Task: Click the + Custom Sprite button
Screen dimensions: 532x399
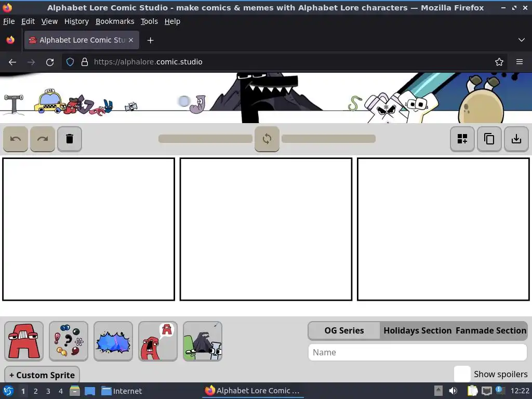Action: click(42, 375)
